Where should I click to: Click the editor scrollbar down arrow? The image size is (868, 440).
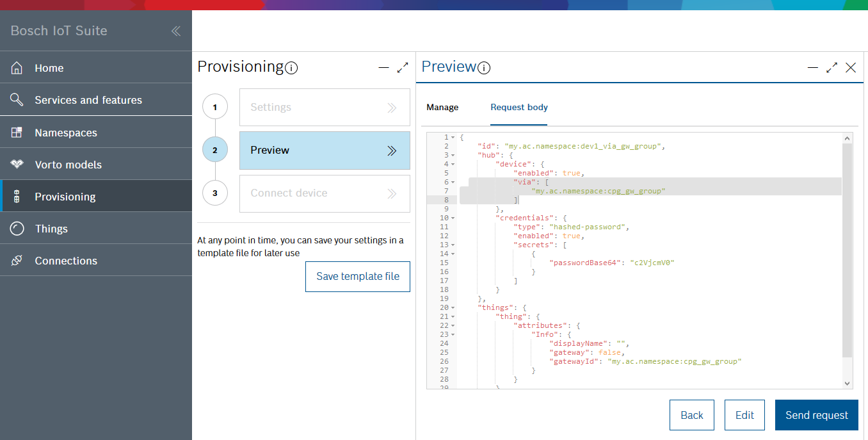click(x=848, y=383)
